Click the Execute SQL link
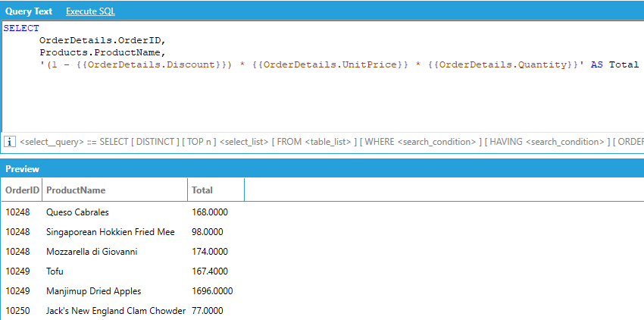Screen dimensions: 644x320 point(90,11)
